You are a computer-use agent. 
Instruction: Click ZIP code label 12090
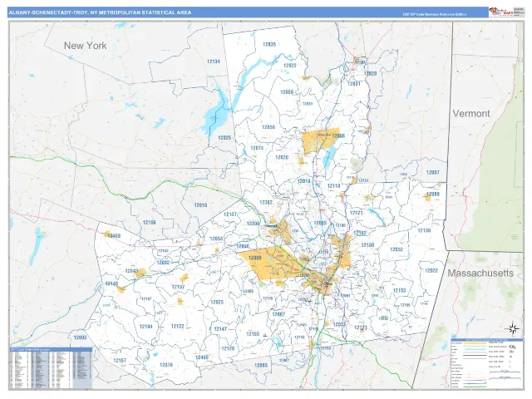pyautogui.click(x=432, y=195)
